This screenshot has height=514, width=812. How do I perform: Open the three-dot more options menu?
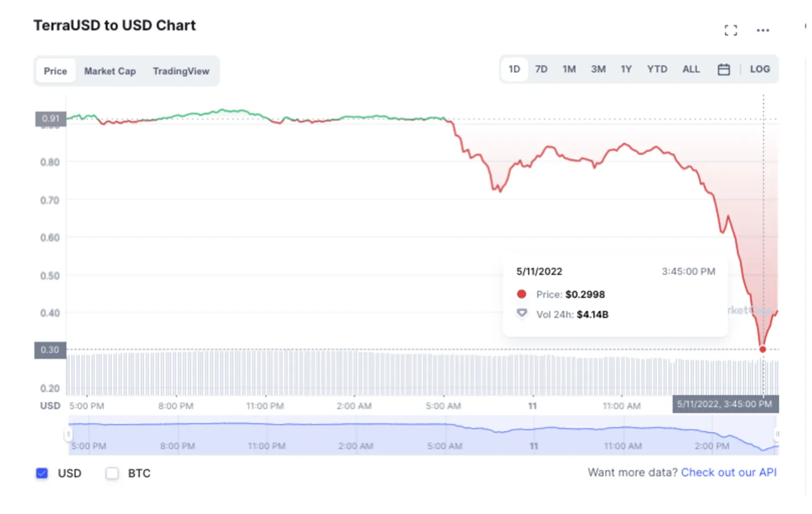tap(762, 30)
